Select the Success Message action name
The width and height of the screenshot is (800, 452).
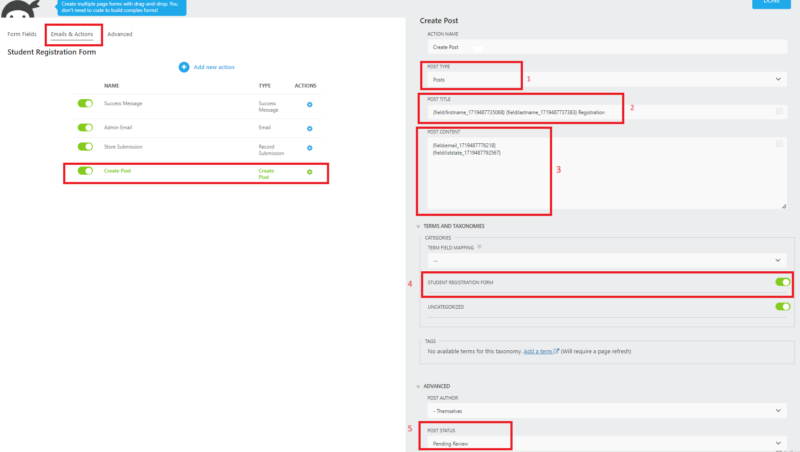pos(123,103)
